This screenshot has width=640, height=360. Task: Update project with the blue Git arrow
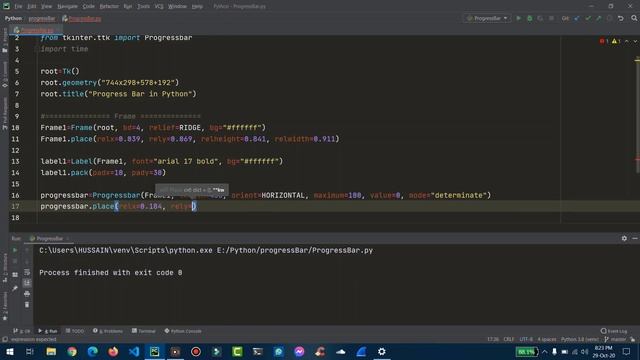[x=577, y=18]
